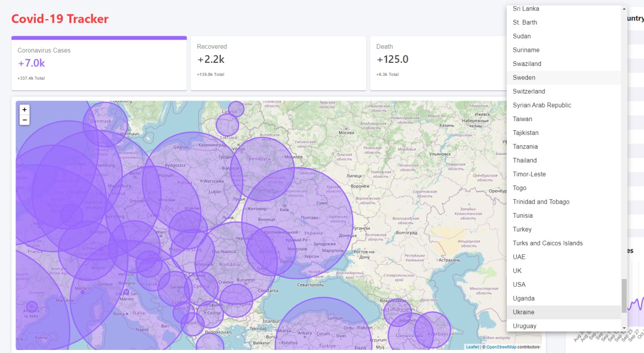Pick Uruguay in country list

pyautogui.click(x=563, y=326)
